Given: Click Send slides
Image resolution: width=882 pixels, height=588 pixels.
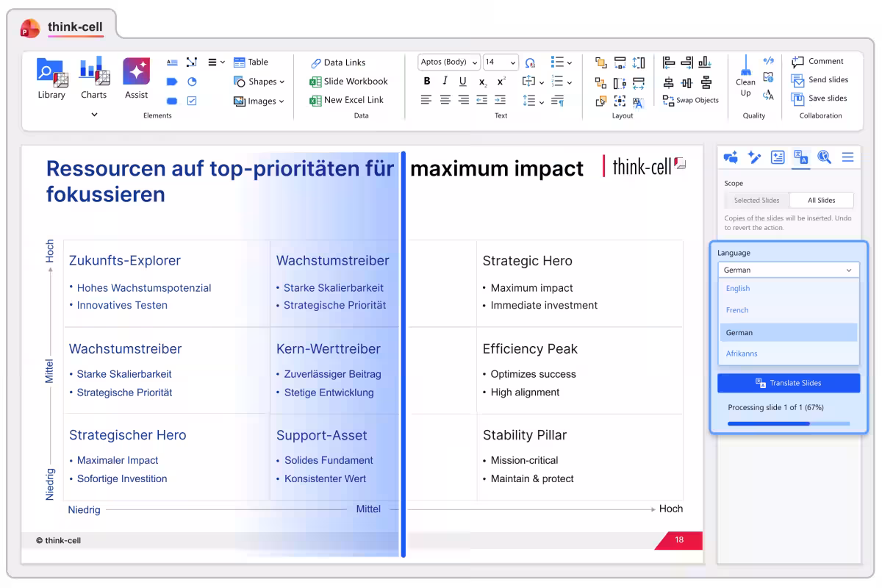Looking at the screenshot, I should point(820,80).
